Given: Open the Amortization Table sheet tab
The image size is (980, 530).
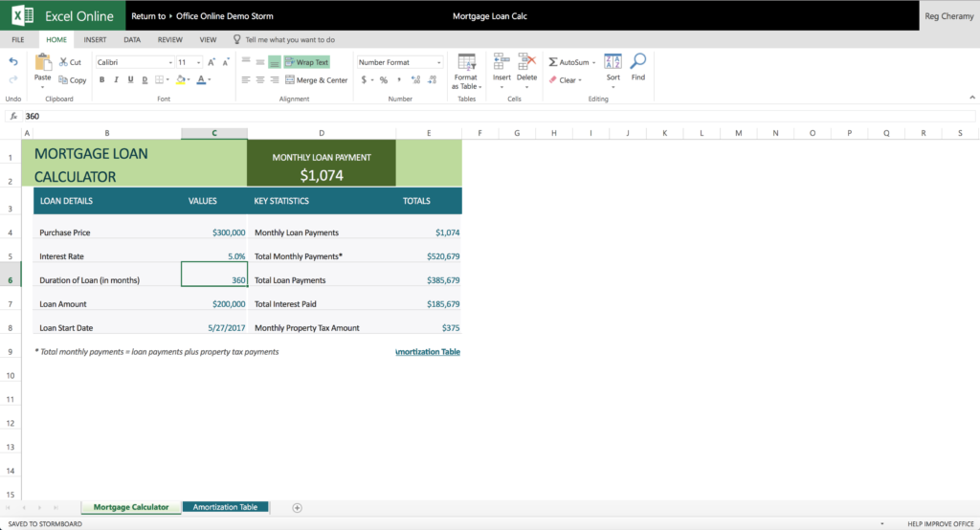Looking at the screenshot, I should click(225, 507).
